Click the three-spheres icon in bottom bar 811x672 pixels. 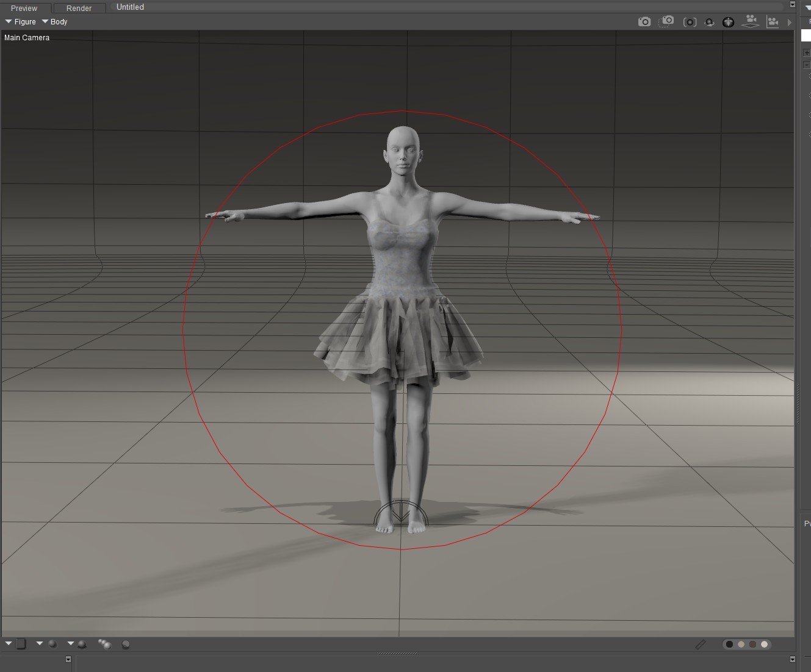click(x=104, y=644)
